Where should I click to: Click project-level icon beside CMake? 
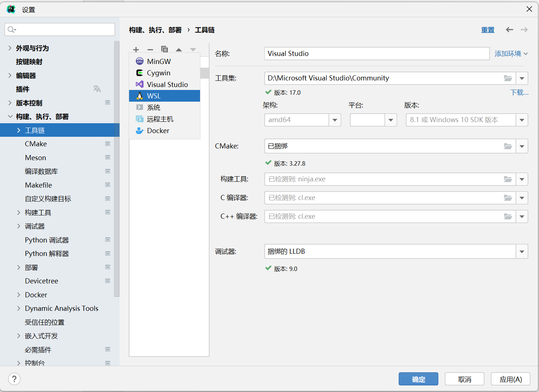coord(108,144)
